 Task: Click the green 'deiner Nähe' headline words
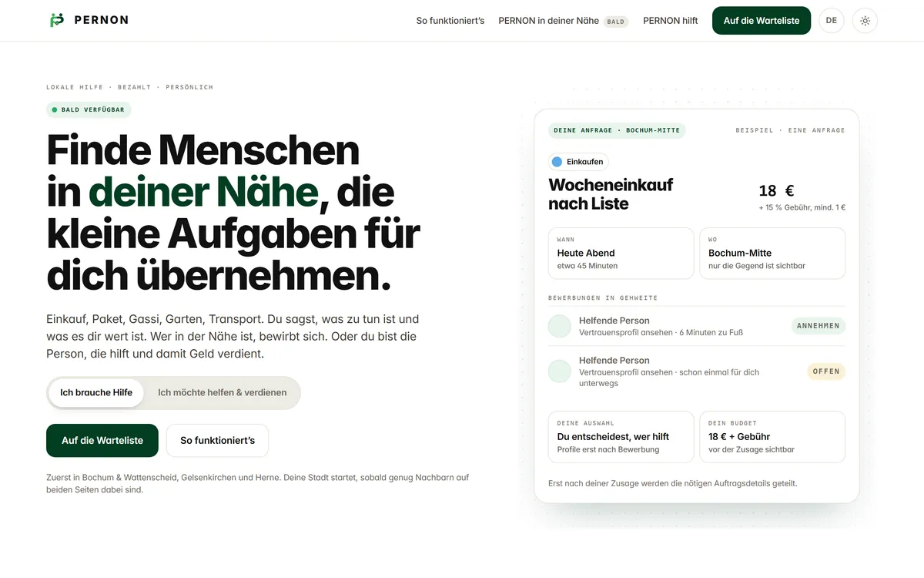coord(203,192)
